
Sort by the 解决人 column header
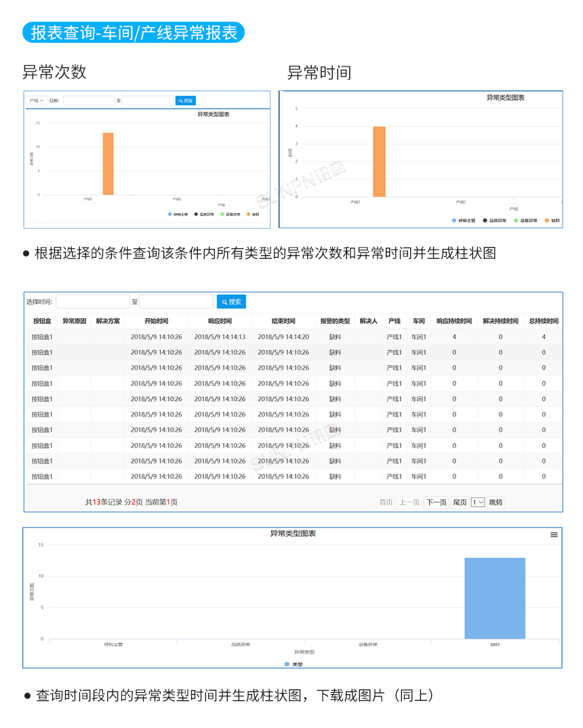point(368,322)
